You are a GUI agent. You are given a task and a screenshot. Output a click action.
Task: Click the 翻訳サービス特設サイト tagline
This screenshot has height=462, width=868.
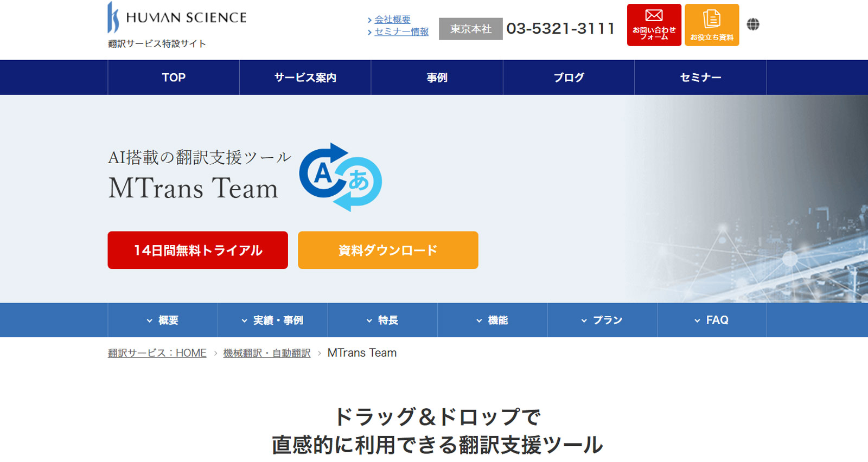[x=157, y=43]
